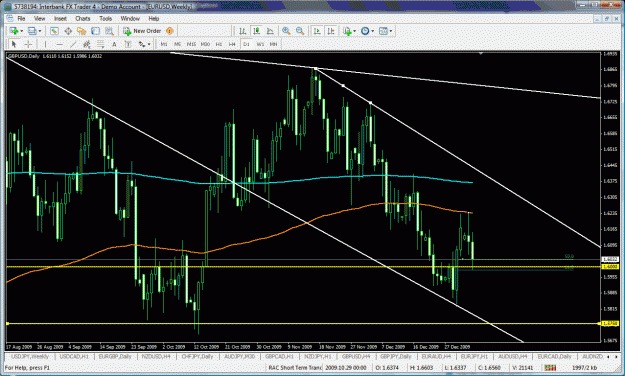Open the EURGBP,Daily chart tab
Screen dimensions: 625x376
[115, 356]
